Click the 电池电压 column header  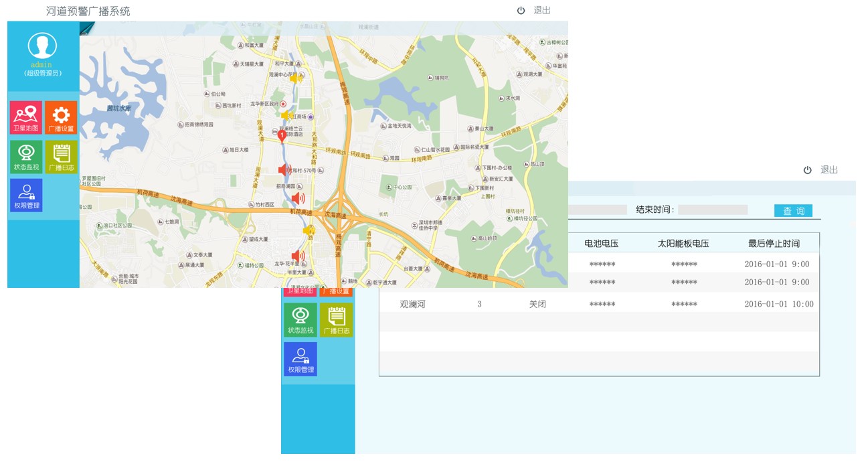[x=602, y=244]
